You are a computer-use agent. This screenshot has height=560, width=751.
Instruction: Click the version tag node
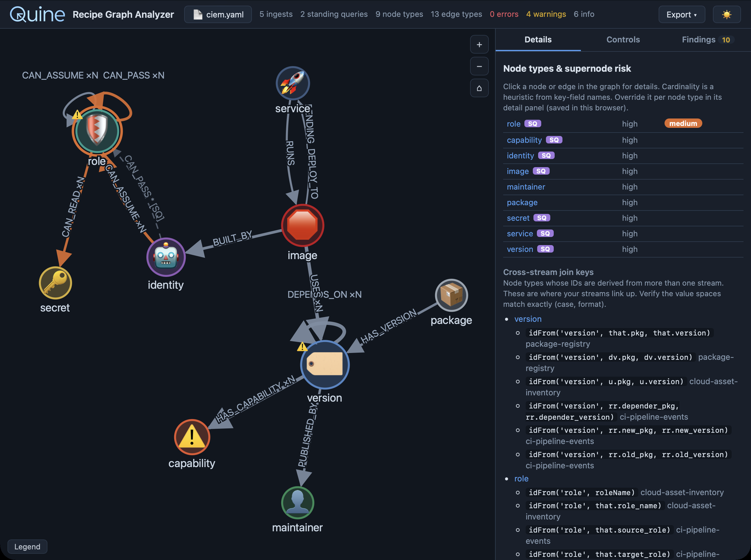[325, 365]
